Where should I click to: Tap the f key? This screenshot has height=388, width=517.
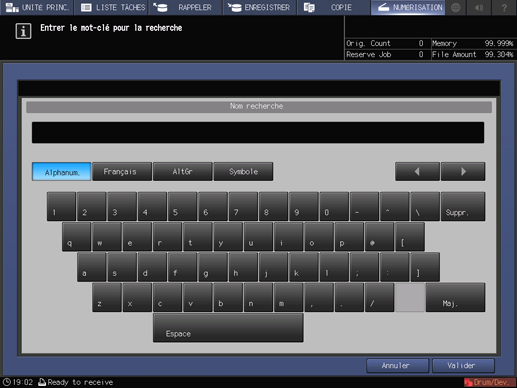pyautogui.click(x=183, y=267)
